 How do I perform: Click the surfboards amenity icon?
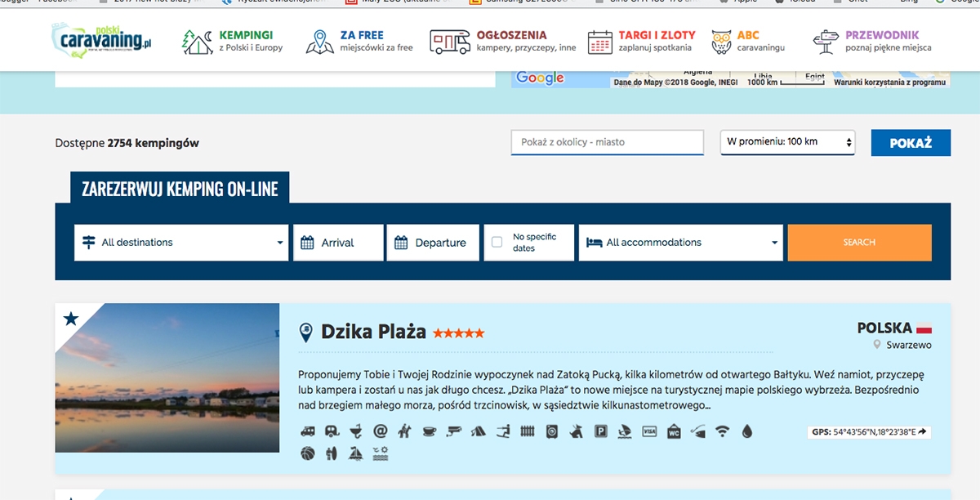coord(331,453)
